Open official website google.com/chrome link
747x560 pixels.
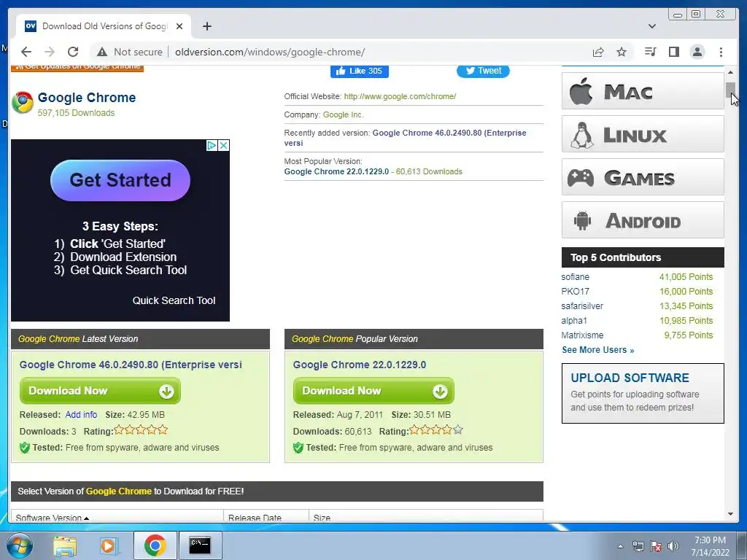400,96
